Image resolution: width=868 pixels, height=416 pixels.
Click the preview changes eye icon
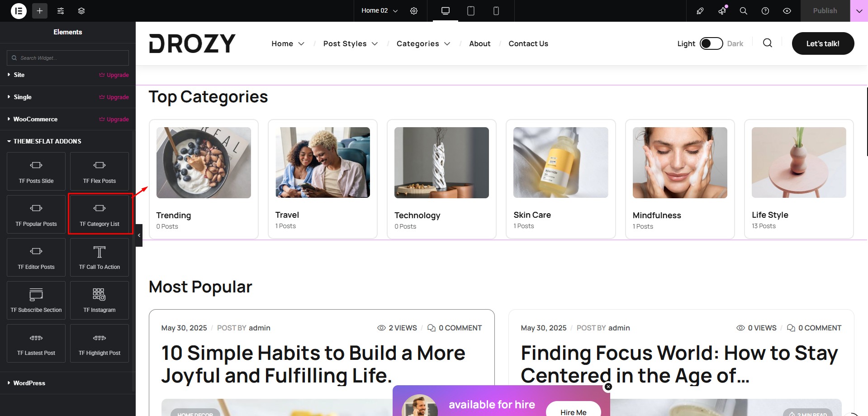[x=787, y=11]
